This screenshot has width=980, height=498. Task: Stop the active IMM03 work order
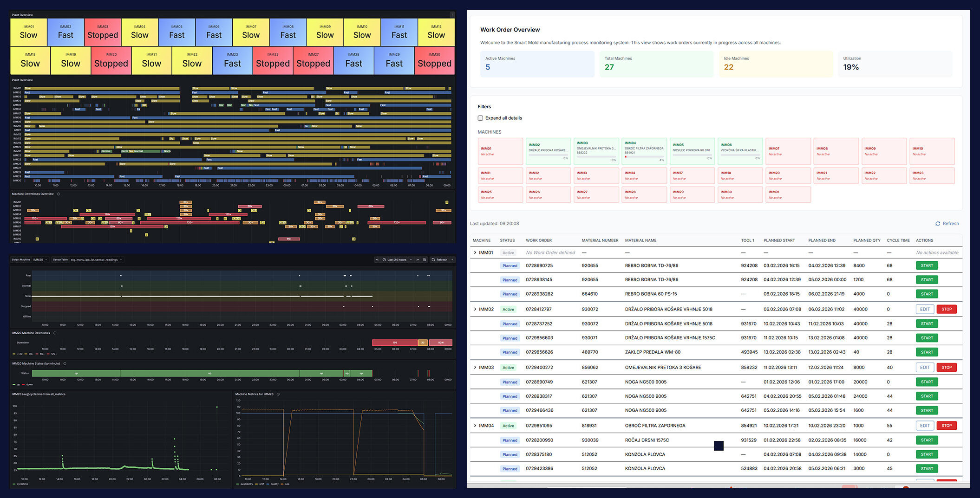tap(946, 367)
